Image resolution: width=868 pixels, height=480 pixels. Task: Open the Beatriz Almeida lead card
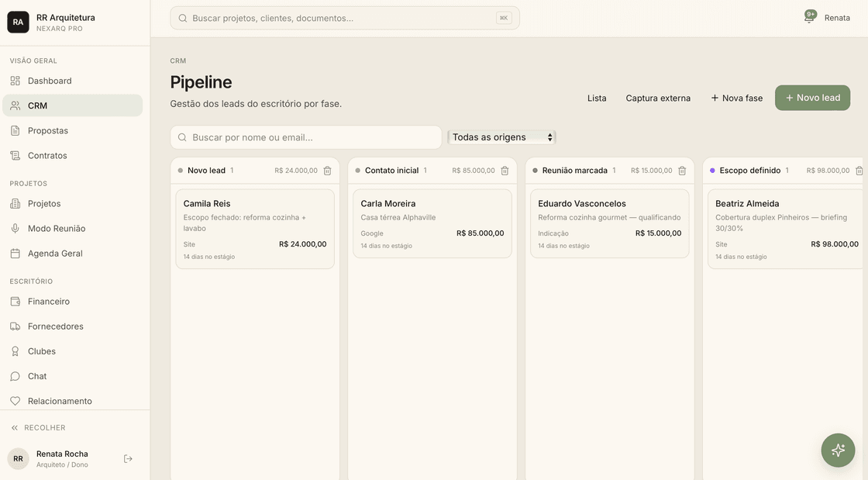tap(787, 230)
